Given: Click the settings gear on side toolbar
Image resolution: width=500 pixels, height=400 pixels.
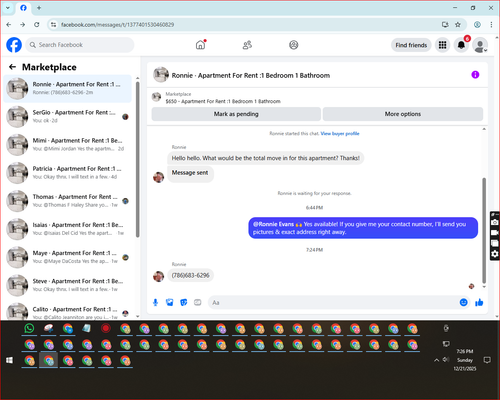Looking at the screenshot, I should click(x=495, y=254).
